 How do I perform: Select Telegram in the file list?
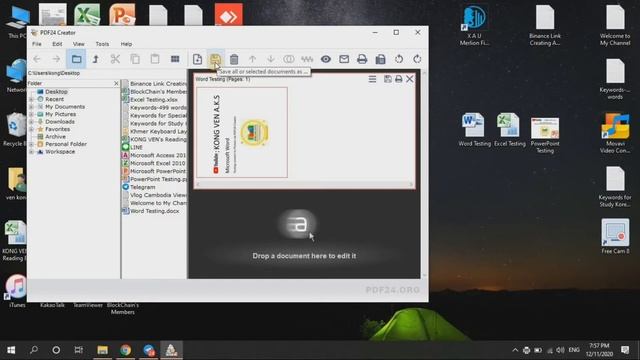[142, 187]
